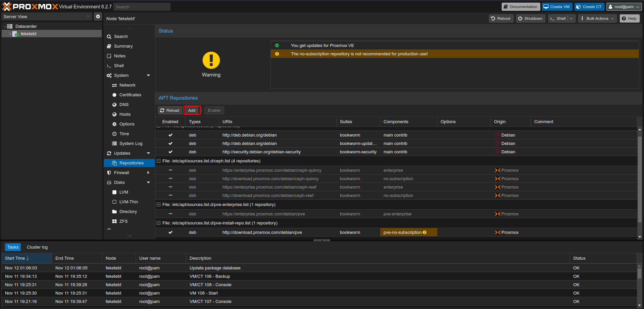Click the monitor icon in Create VM
644x309 pixels.
coord(546,7)
